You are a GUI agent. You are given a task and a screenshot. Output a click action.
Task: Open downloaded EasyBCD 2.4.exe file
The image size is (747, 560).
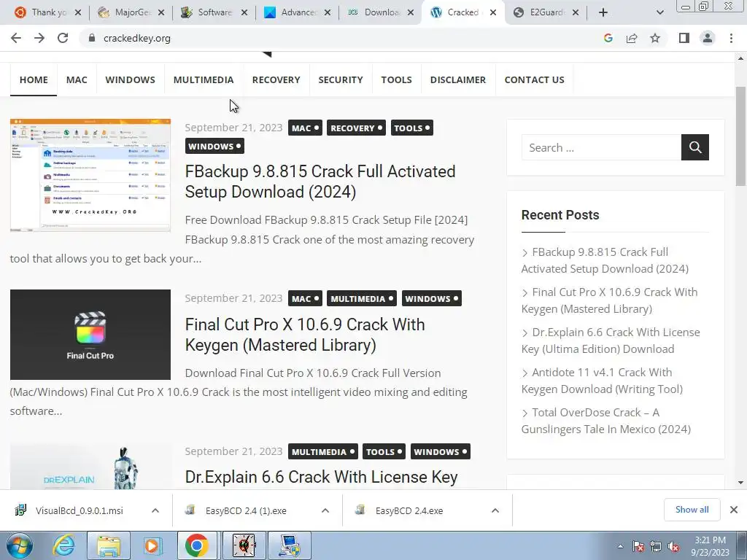pos(409,510)
